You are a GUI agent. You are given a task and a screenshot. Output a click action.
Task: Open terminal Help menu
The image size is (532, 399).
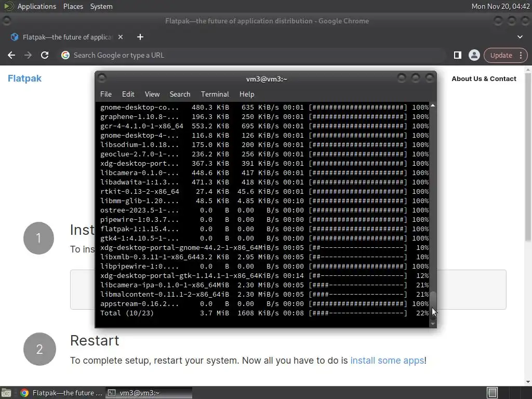pos(247,95)
